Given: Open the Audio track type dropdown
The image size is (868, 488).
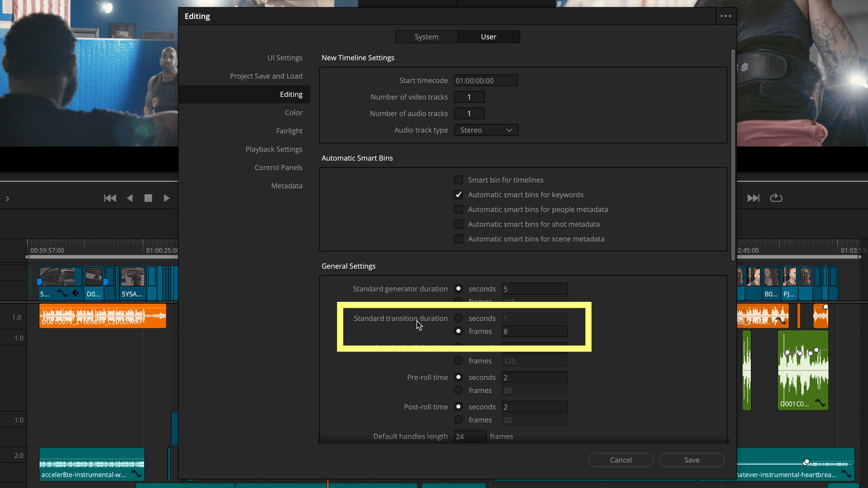Looking at the screenshot, I should [485, 130].
